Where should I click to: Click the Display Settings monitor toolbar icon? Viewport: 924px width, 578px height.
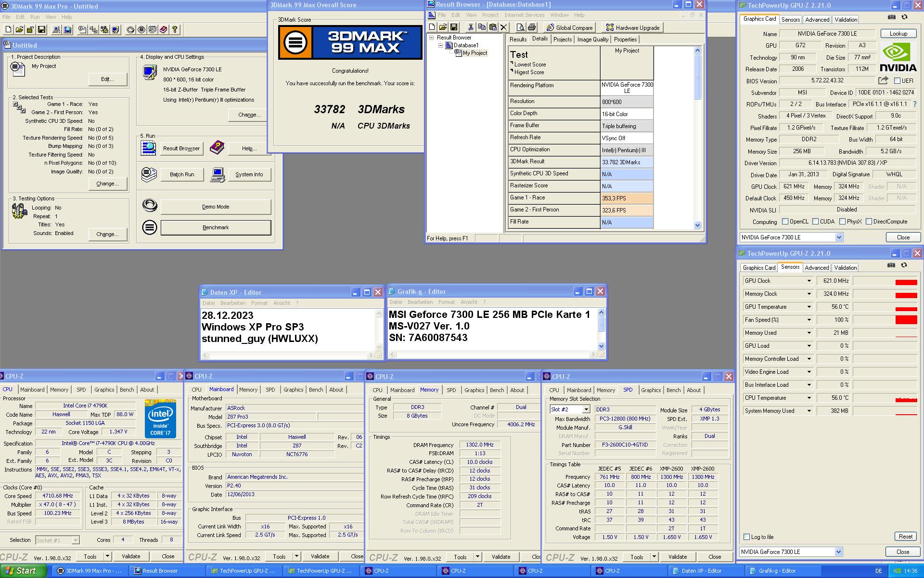point(115,30)
